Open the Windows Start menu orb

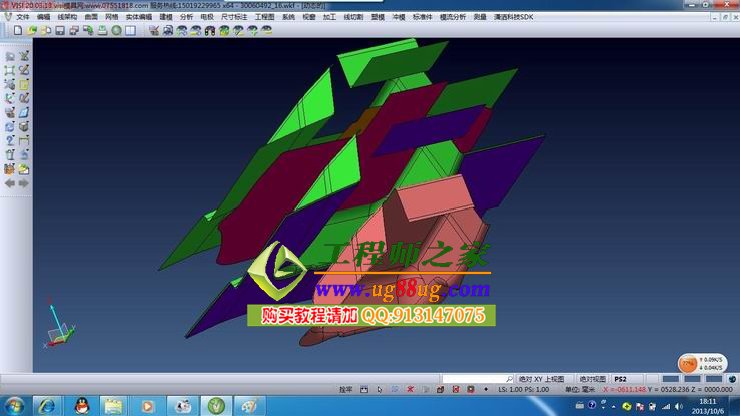[x=14, y=406]
